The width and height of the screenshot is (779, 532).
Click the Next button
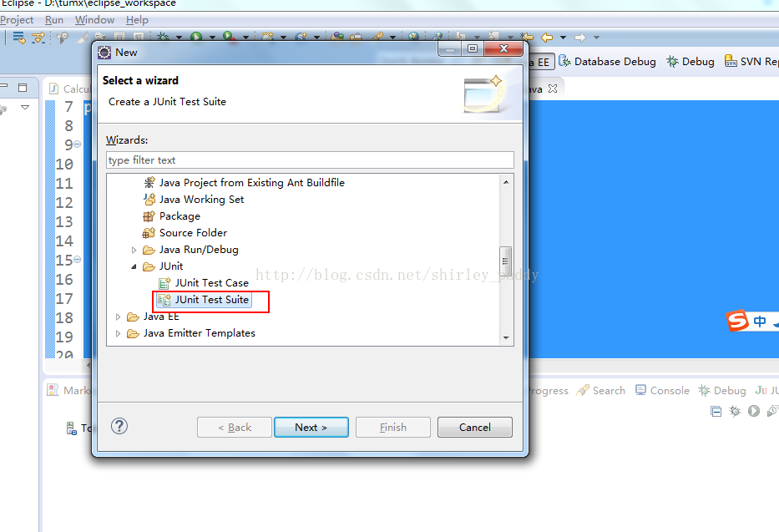[311, 428]
